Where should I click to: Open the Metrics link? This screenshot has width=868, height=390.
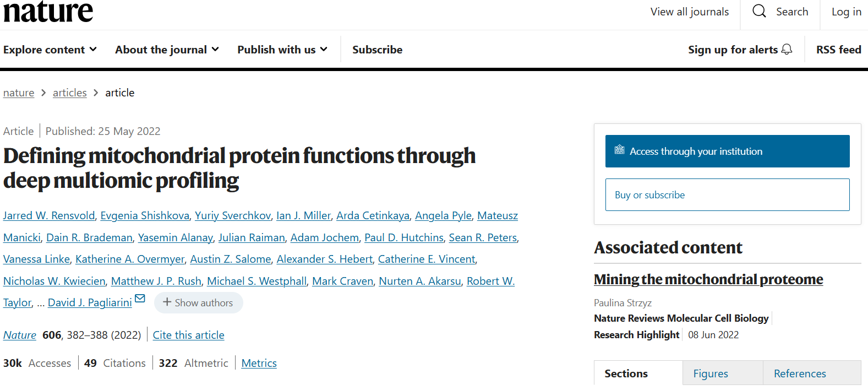point(259,363)
